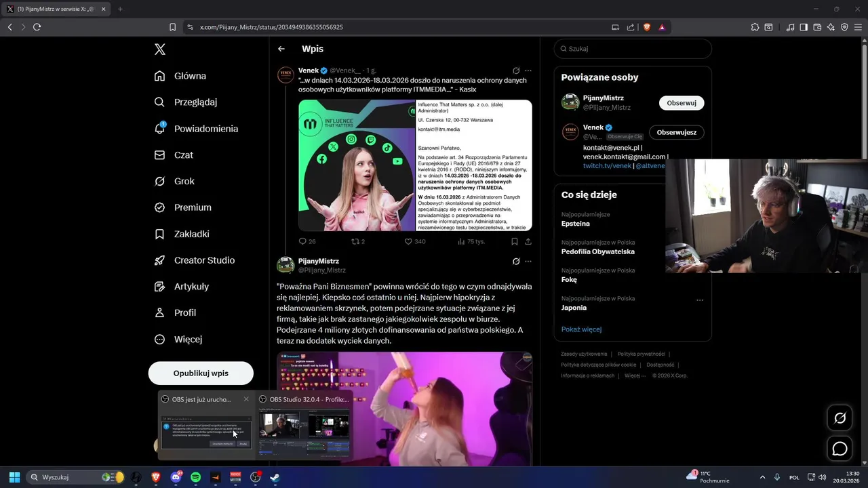Expand the Więcej sidebar menu
Viewport: 868px width, 488px height.
pyautogui.click(x=178, y=339)
